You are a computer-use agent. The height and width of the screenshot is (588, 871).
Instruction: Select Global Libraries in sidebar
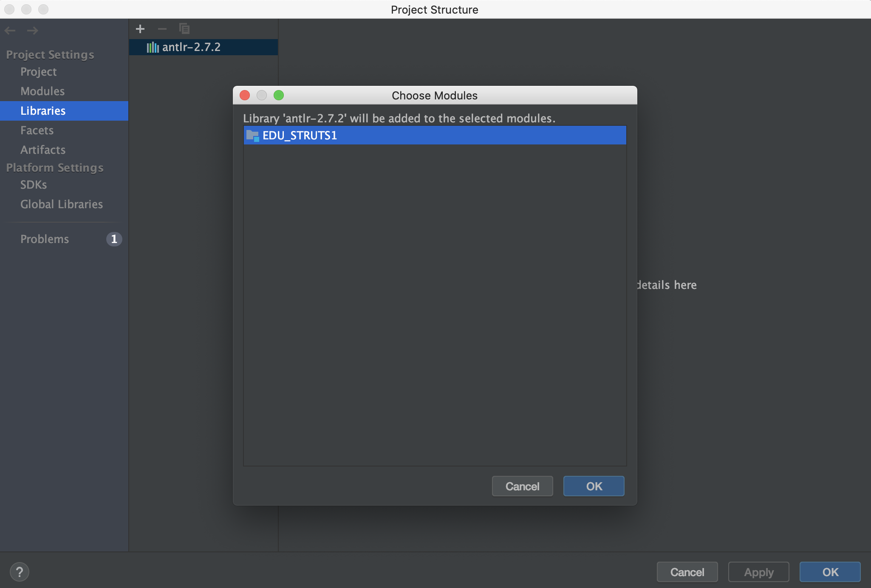tap(62, 204)
